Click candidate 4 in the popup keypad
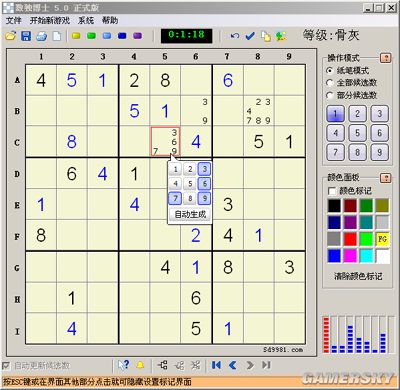 (x=175, y=183)
